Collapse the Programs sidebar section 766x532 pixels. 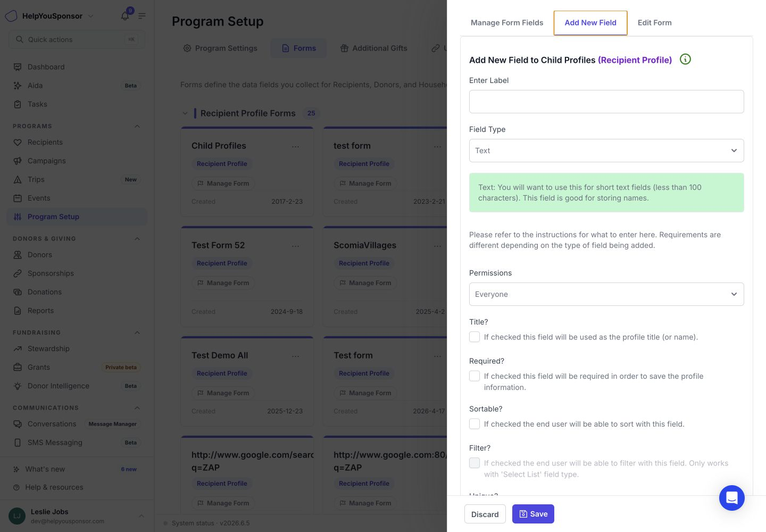pyautogui.click(x=137, y=127)
